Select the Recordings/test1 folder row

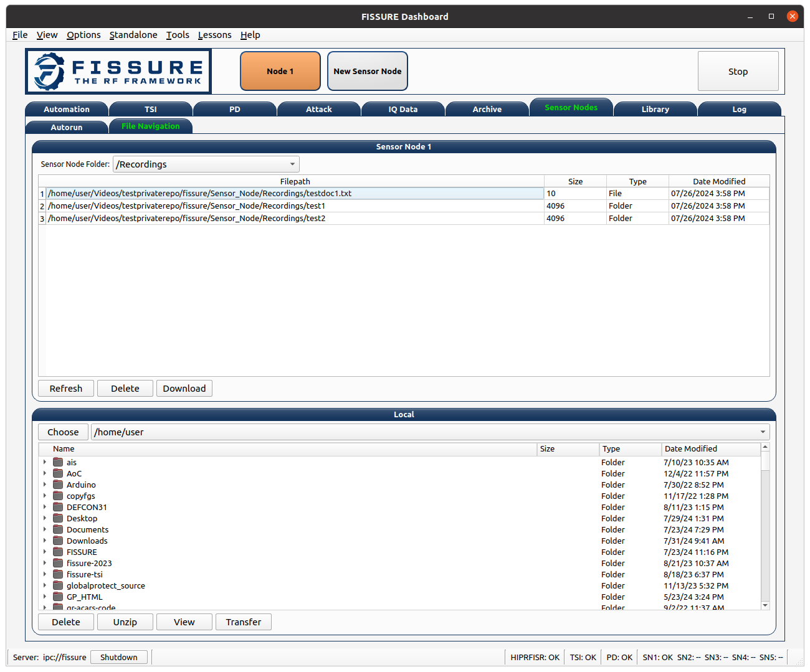295,206
